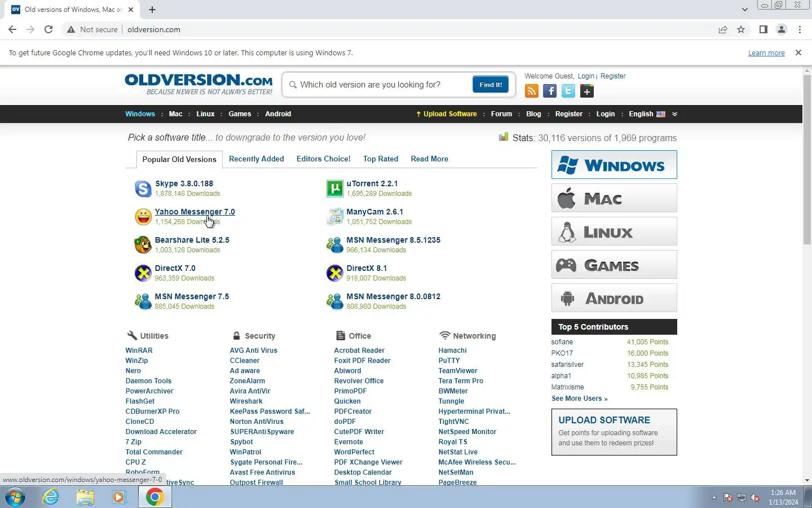812x508 pixels.
Task: Click Learn more in update banner
Action: coord(766,53)
